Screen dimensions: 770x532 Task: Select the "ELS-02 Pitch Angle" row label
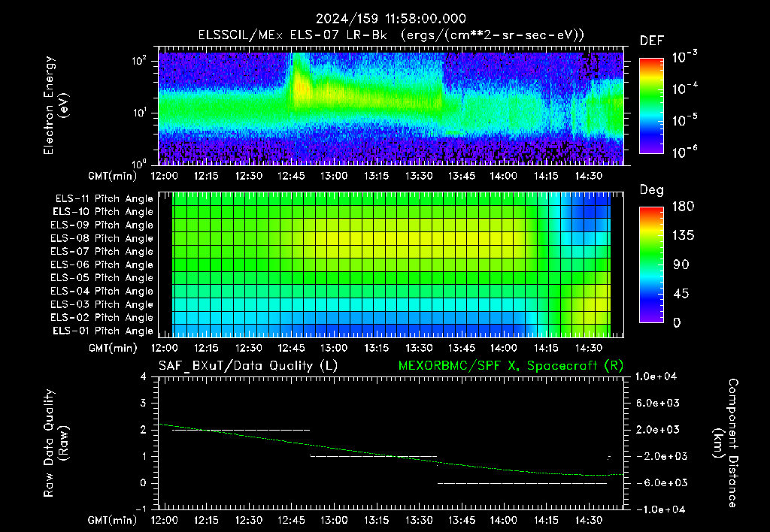[102, 318]
